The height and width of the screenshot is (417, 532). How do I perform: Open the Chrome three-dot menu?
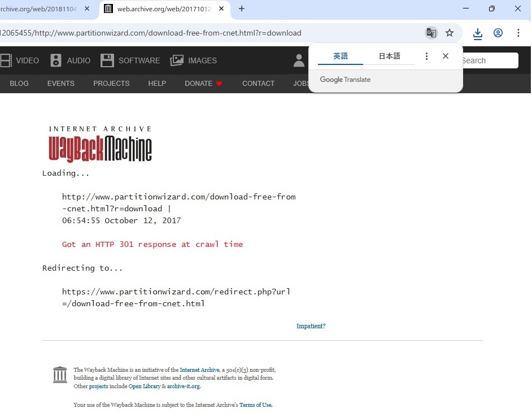click(518, 33)
